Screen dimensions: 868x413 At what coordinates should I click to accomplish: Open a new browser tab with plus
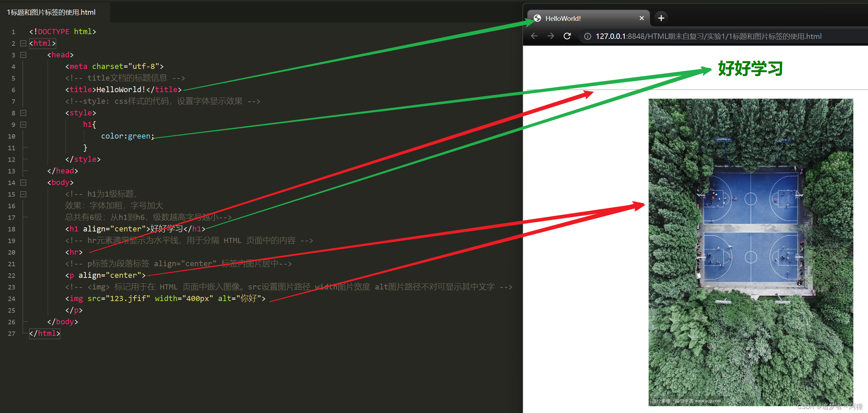pos(661,18)
